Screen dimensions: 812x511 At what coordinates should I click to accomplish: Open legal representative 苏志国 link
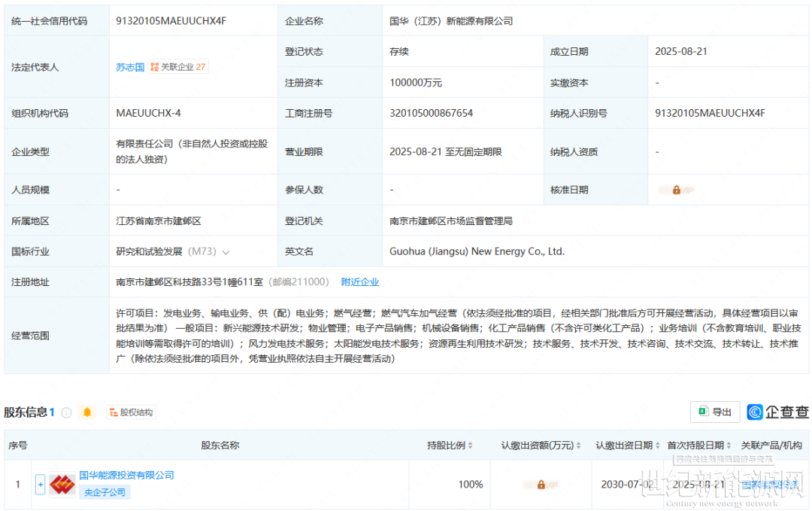click(x=129, y=67)
